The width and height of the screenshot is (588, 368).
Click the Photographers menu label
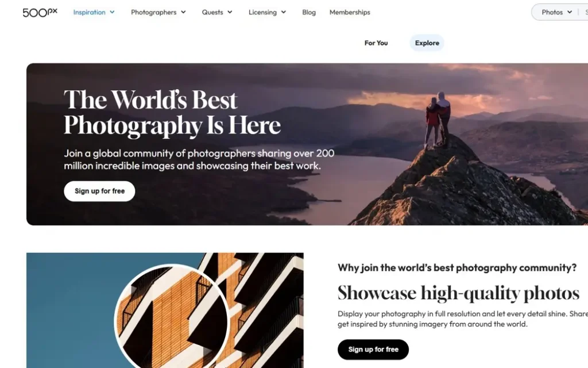pos(154,13)
